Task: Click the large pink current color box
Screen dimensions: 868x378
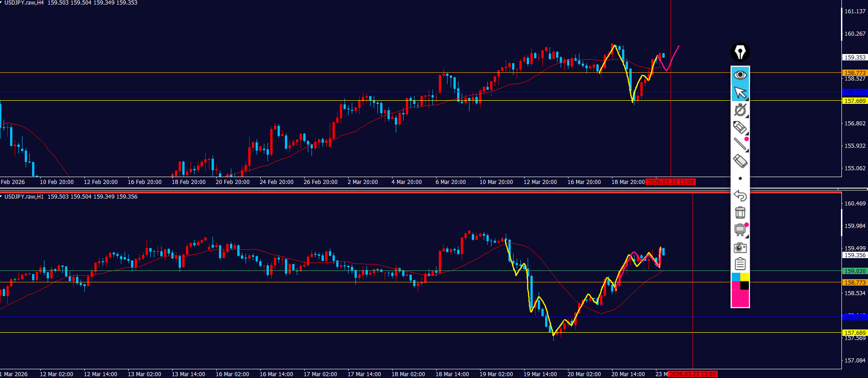Action: click(740, 298)
